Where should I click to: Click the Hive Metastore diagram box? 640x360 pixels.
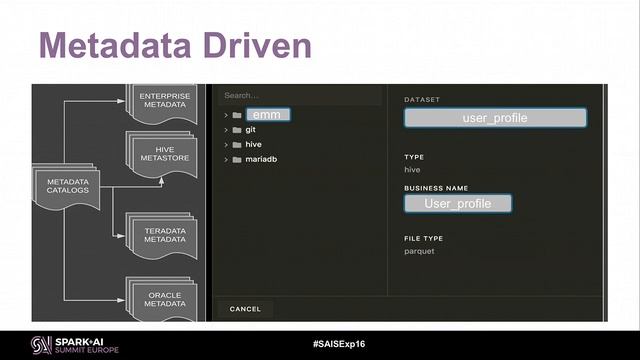pyautogui.click(x=163, y=155)
